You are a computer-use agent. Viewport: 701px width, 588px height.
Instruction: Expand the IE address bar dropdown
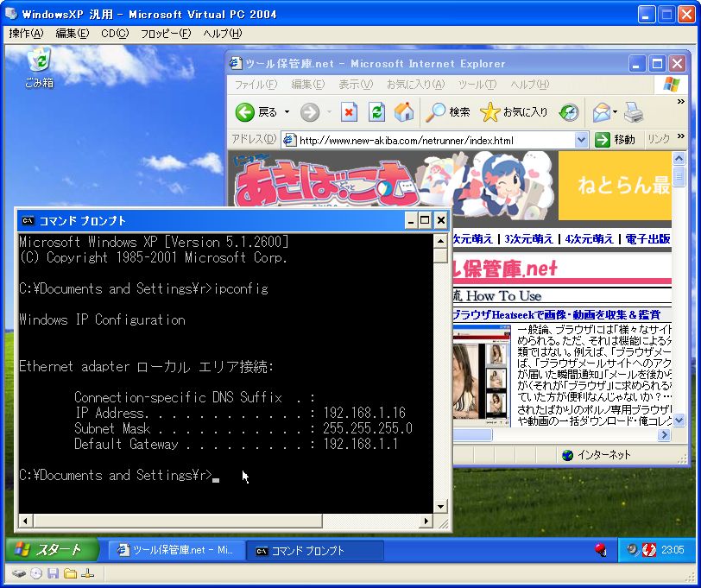[x=580, y=140]
